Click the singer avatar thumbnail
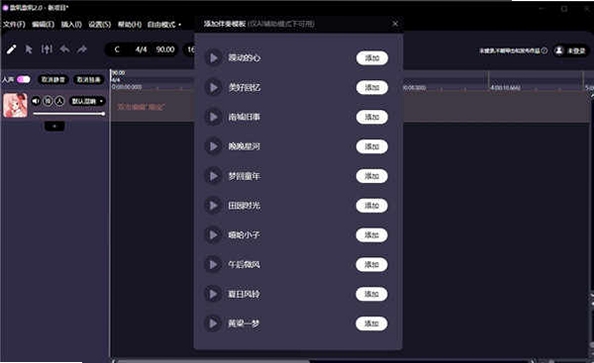Viewport: 594px width, 363px height. point(15,105)
